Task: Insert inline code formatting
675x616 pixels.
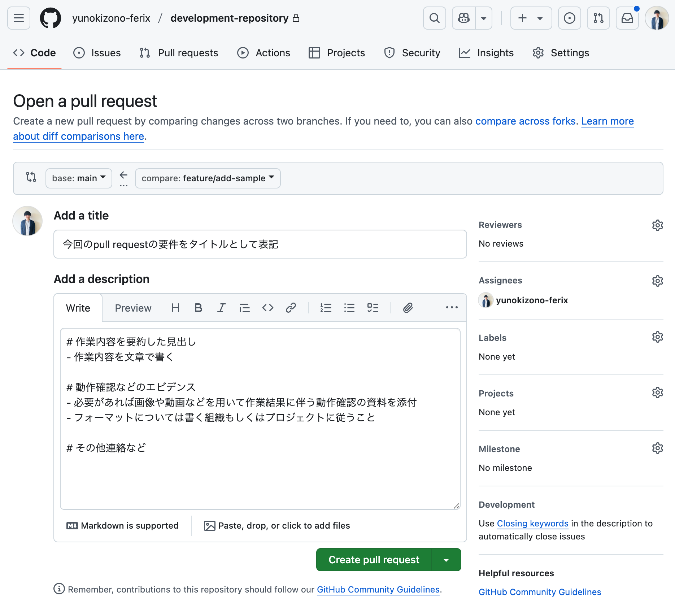Action: click(268, 308)
